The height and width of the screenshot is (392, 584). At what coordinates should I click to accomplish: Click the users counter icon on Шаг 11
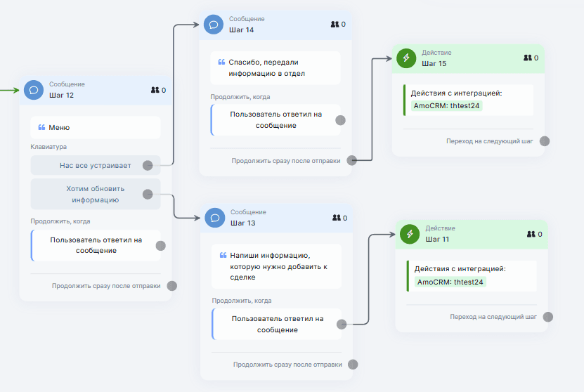click(531, 234)
